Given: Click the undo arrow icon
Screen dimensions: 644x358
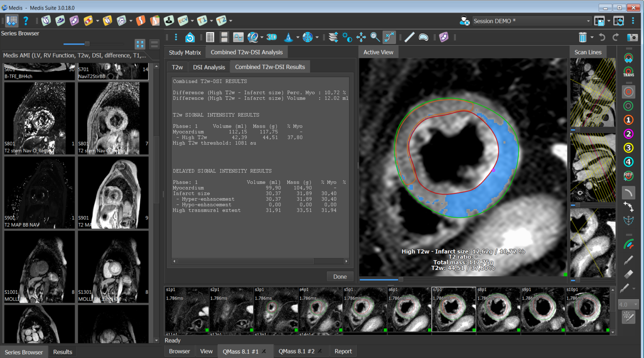Looking at the screenshot, I should coord(602,37).
